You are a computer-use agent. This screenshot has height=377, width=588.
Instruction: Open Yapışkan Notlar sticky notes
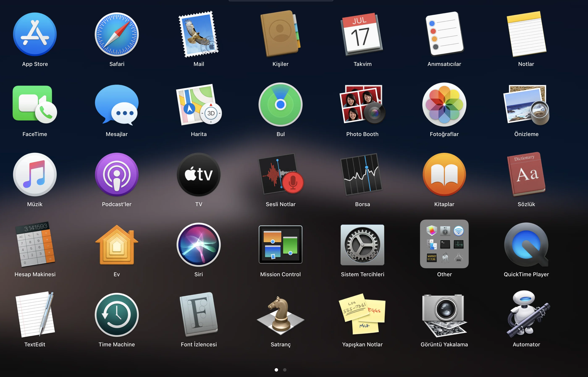[x=362, y=315]
